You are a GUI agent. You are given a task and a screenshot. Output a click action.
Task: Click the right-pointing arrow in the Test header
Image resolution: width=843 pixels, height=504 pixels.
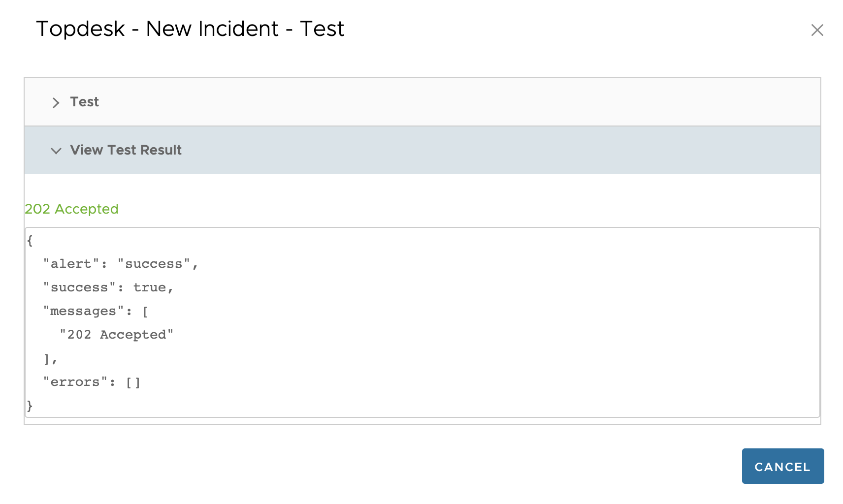click(x=56, y=103)
